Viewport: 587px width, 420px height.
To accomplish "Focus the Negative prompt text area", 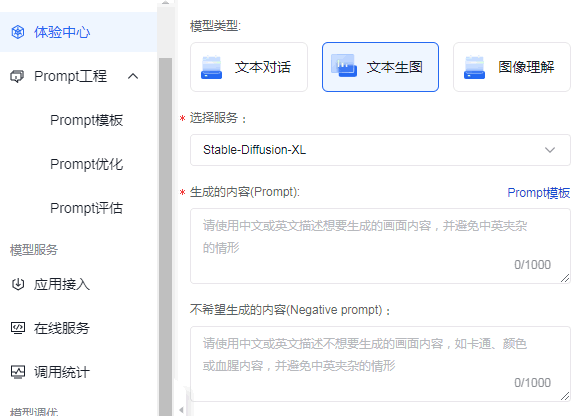I will click(x=380, y=364).
